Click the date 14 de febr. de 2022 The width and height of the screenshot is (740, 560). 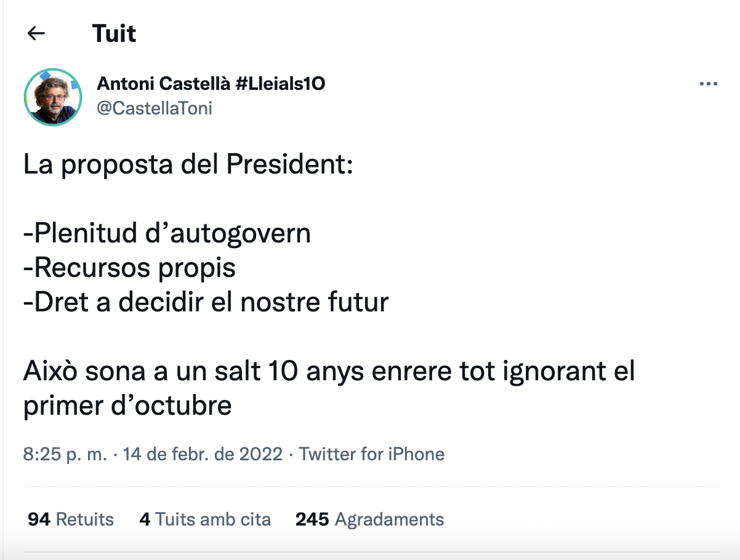(x=203, y=455)
